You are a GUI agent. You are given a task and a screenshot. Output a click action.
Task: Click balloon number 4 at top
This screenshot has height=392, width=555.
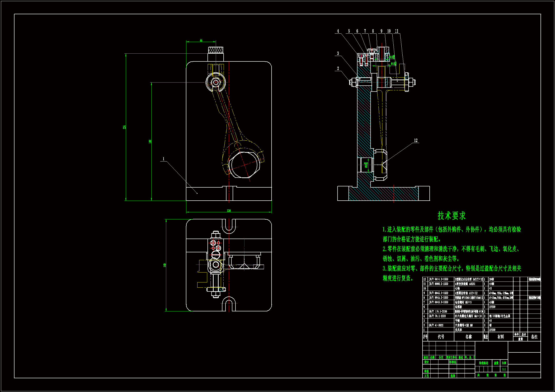(x=338, y=31)
